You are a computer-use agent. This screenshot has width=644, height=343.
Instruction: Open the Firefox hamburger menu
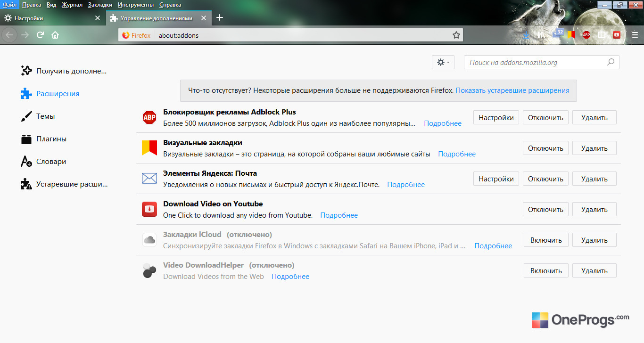click(x=635, y=35)
